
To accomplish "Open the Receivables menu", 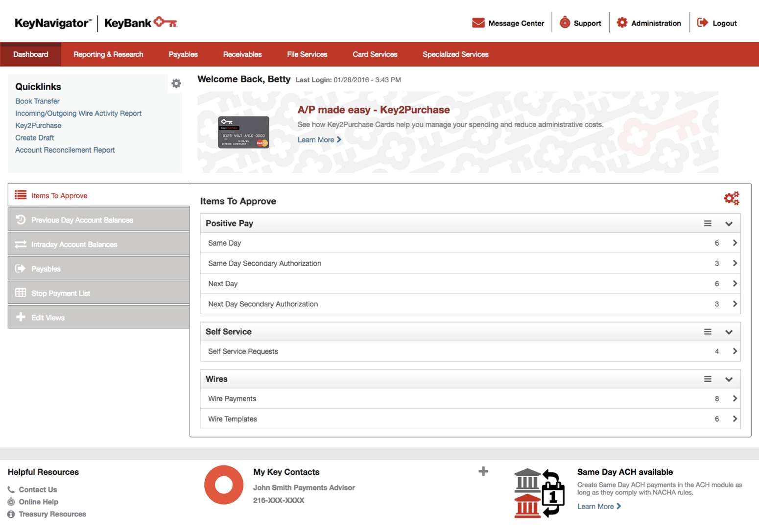I will click(242, 54).
